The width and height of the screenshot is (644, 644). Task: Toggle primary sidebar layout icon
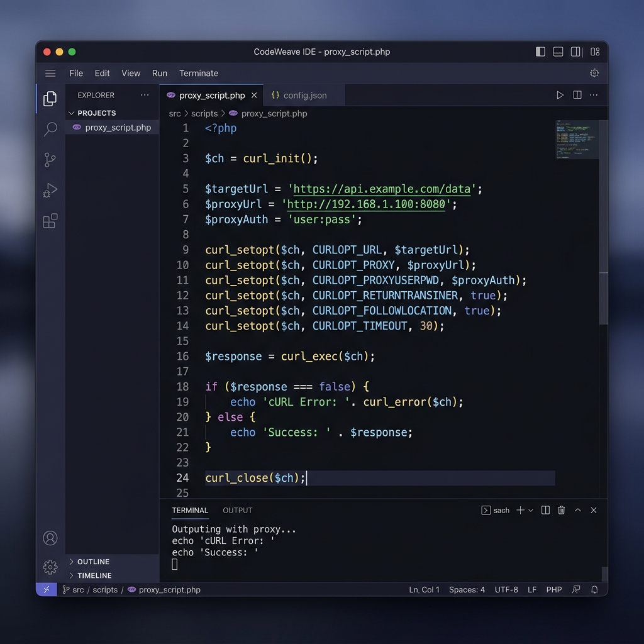(x=540, y=52)
